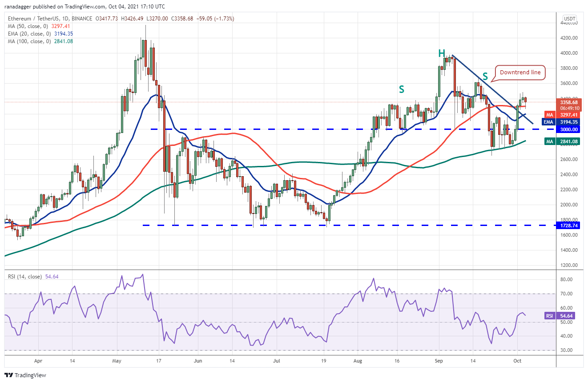588x383 pixels.
Task: Click the 30.00 RSI axis label
Action: (566, 350)
